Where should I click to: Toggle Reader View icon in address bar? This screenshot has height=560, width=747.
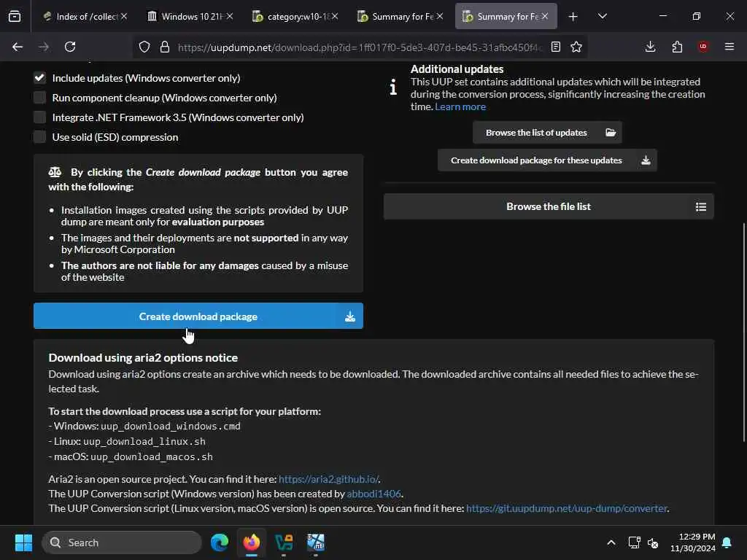click(555, 47)
